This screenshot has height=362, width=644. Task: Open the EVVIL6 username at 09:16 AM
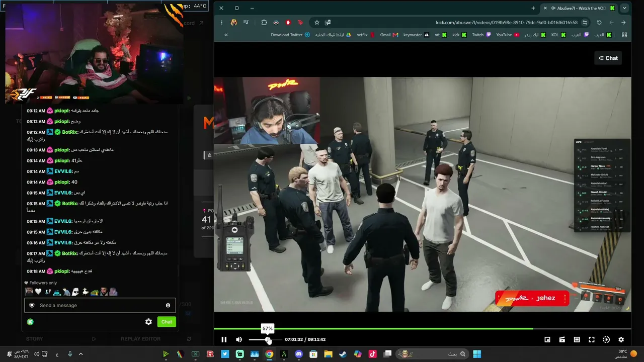pos(63,243)
